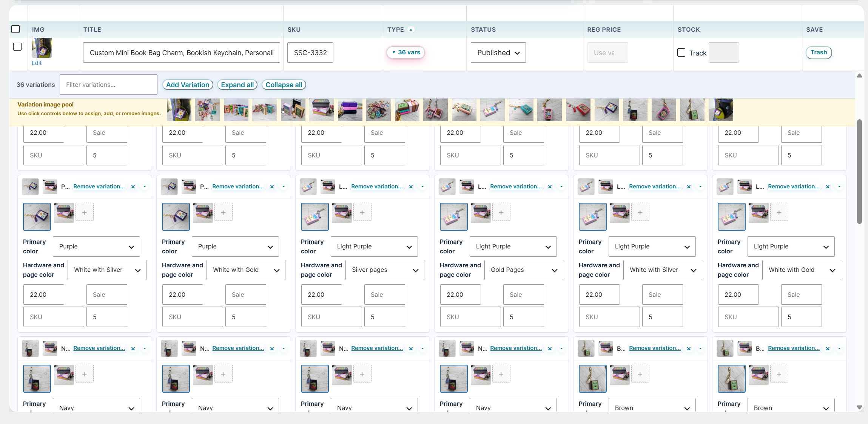The width and height of the screenshot is (868, 424).
Task: Open the Gold Pages hardware dropdown
Action: pos(524,270)
